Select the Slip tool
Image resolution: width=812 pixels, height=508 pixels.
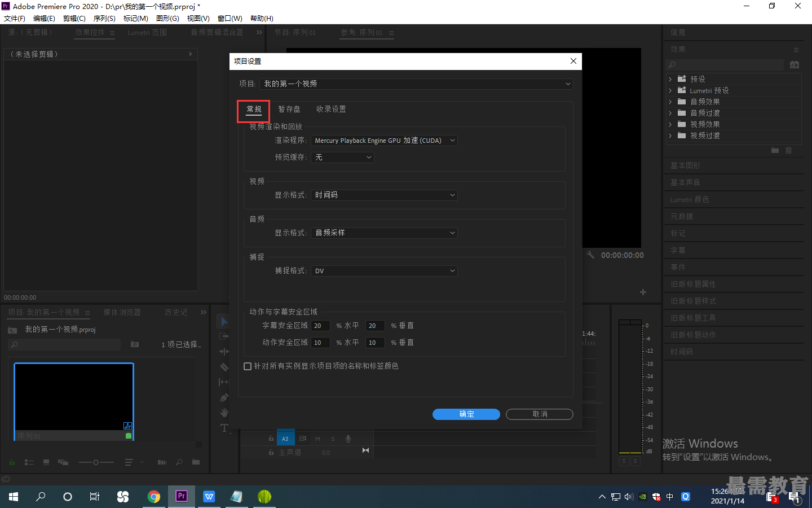click(224, 382)
